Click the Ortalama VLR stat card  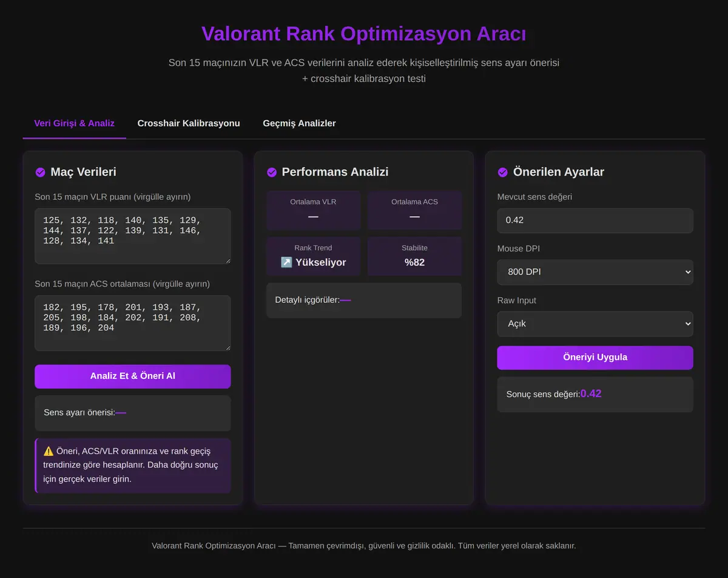[313, 210]
